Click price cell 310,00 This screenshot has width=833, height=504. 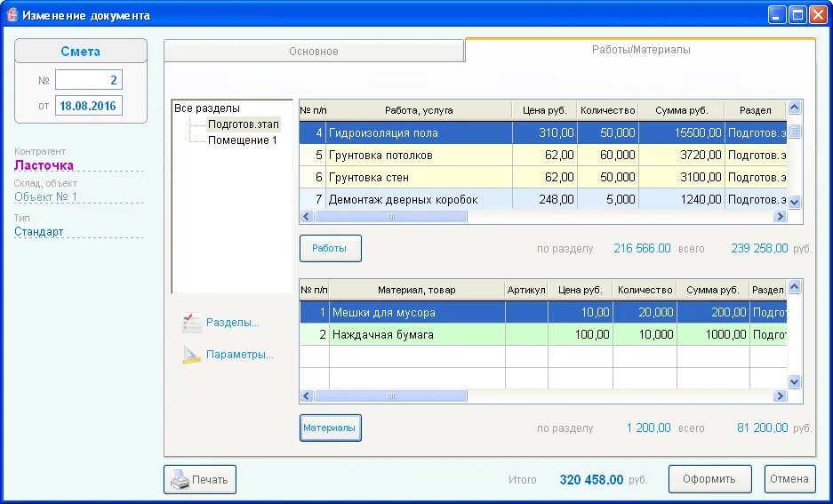click(x=545, y=132)
